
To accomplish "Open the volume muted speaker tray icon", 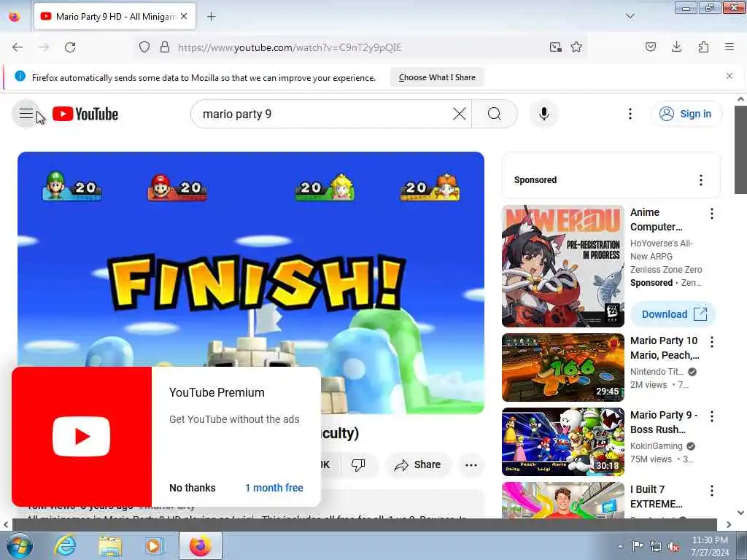I will [x=673, y=547].
